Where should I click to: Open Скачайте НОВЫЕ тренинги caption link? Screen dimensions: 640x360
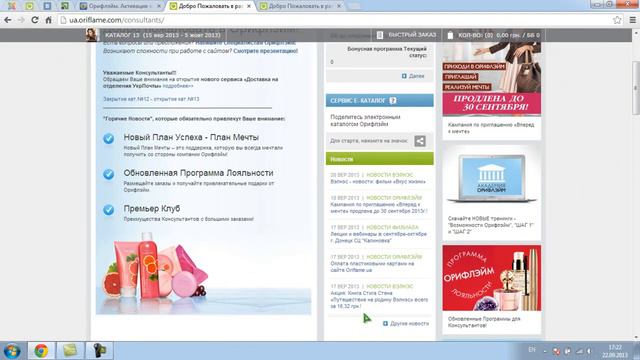coord(491,225)
